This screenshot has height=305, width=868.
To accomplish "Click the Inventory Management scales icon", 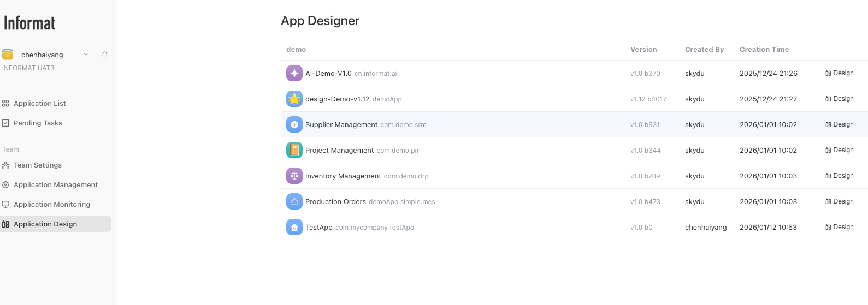I will (x=294, y=176).
